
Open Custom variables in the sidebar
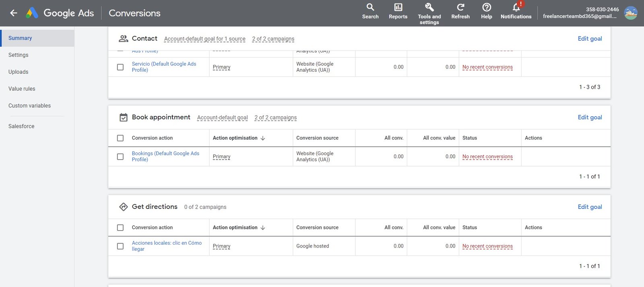click(x=29, y=106)
